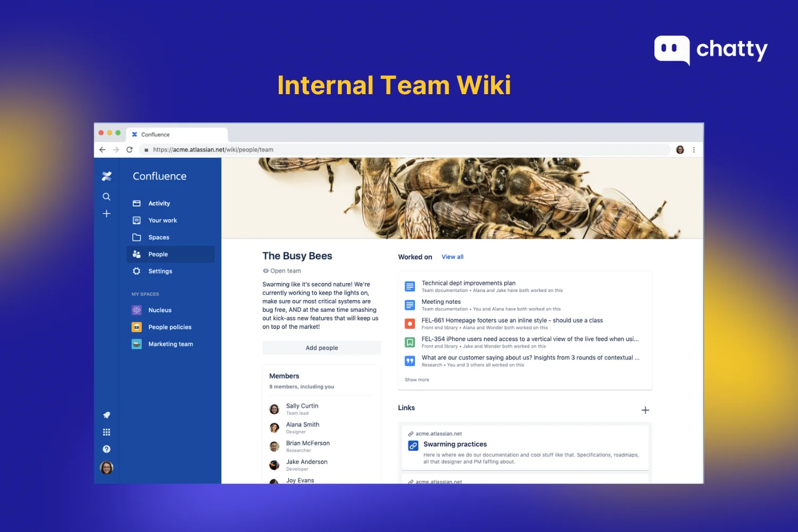Click the browser forward arrow
This screenshot has height=532, width=798.
click(x=116, y=150)
